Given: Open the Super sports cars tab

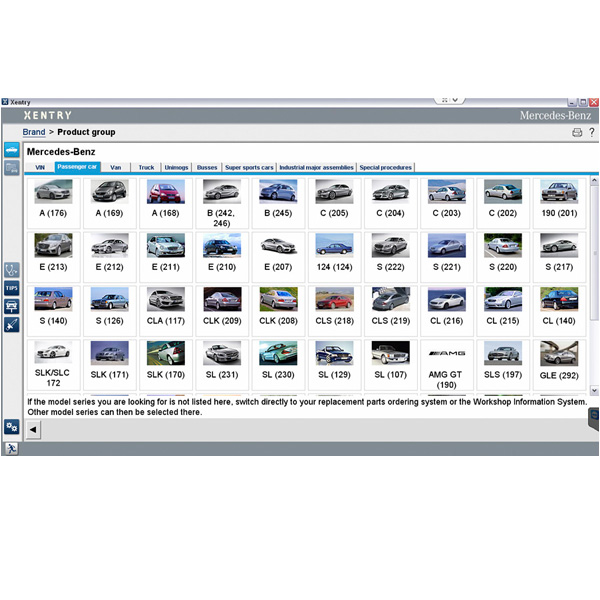Looking at the screenshot, I should 248,167.
